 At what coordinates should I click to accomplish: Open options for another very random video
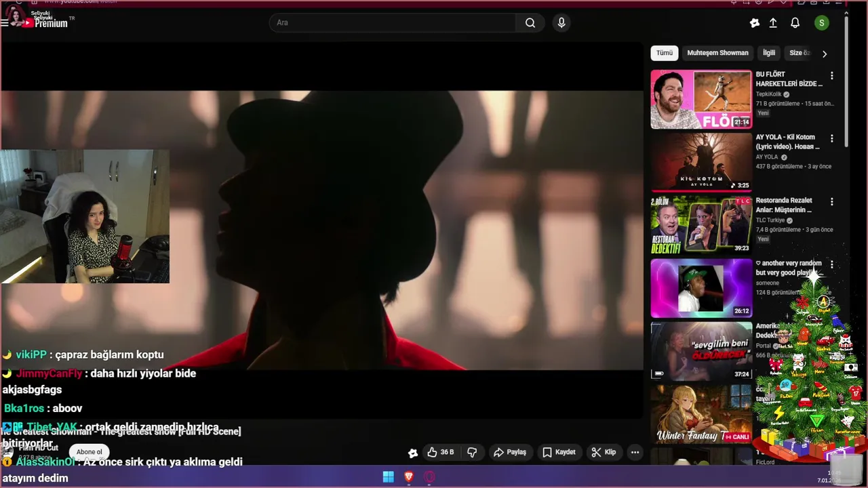pos(832,265)
